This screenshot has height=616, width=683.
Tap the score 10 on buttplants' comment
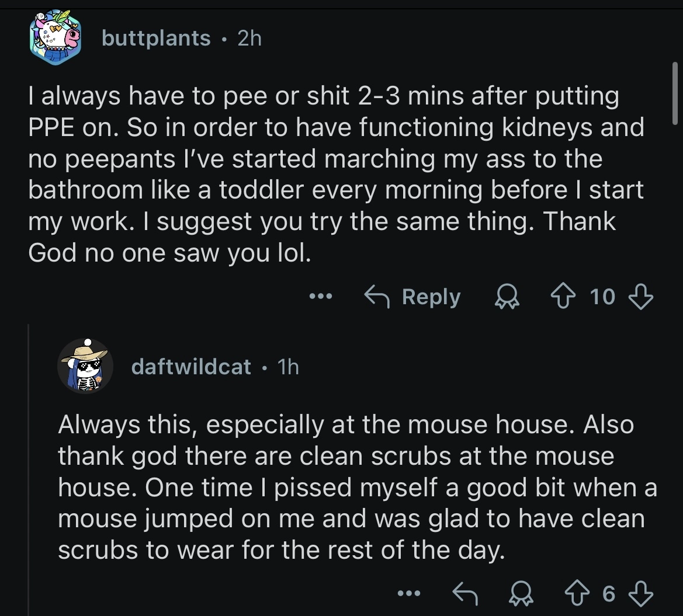pos(602,297)
